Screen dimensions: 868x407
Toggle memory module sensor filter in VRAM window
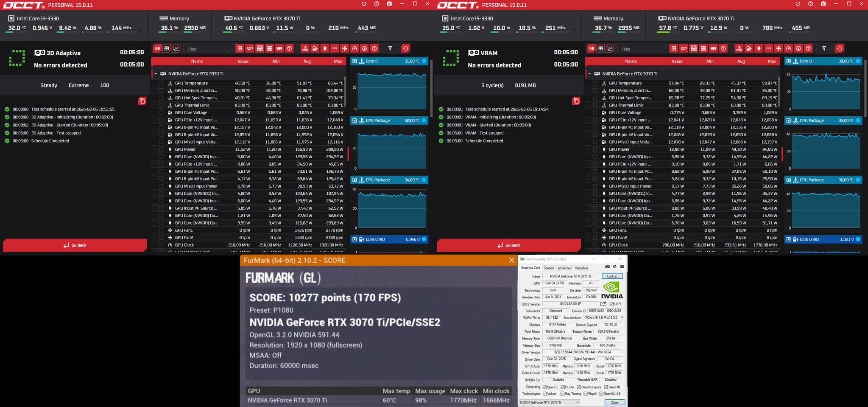(x=714, y=48)
